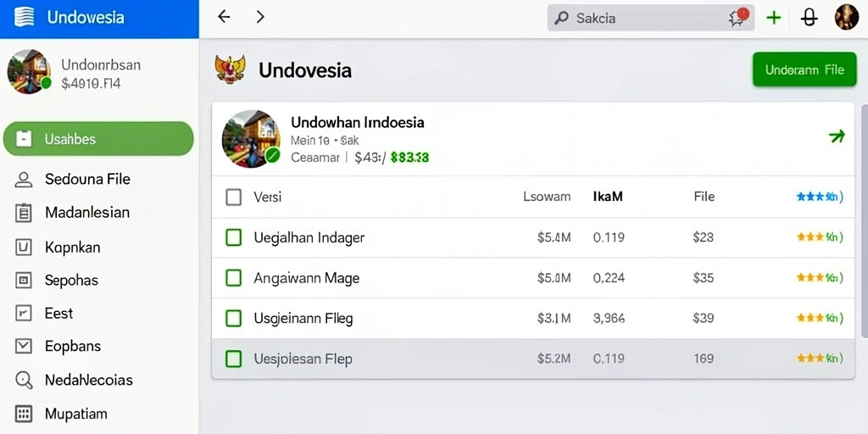The height and width of the screenshot is (434, 868).
Task: Click the Eopbans envelope sidebar icon
Action: (23, 347)
